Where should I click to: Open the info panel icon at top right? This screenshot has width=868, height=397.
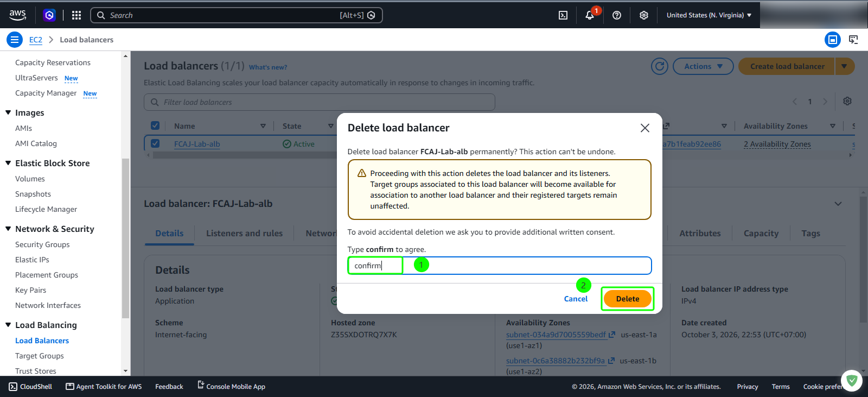[833, 40]
